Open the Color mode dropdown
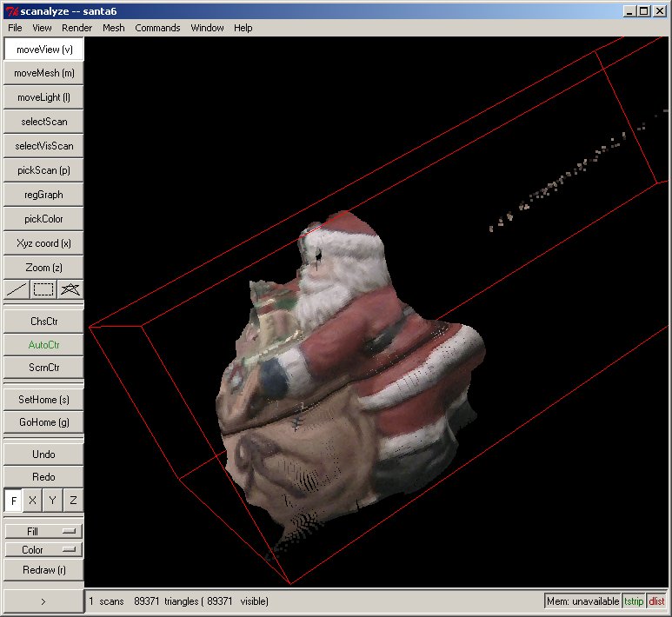 [43, 550]
